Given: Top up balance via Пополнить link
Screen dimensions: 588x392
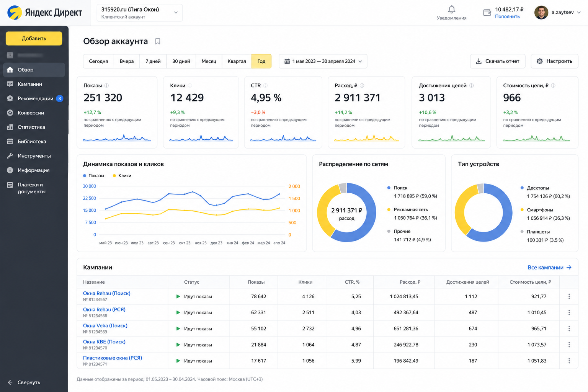Looking at the screenshot, I should 507,16.
